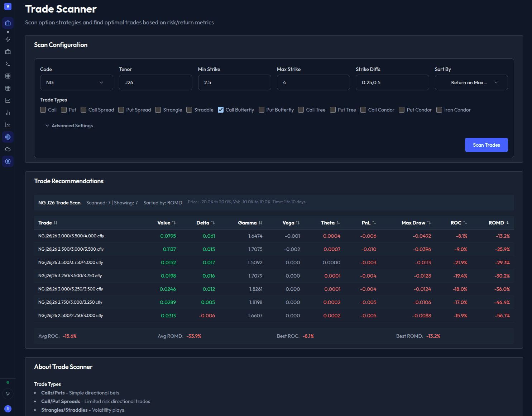The height and width of the screenshot is (416, 532).
Task: Select the dollar sign icon in the sidebar
Action: tap(8, 161)
